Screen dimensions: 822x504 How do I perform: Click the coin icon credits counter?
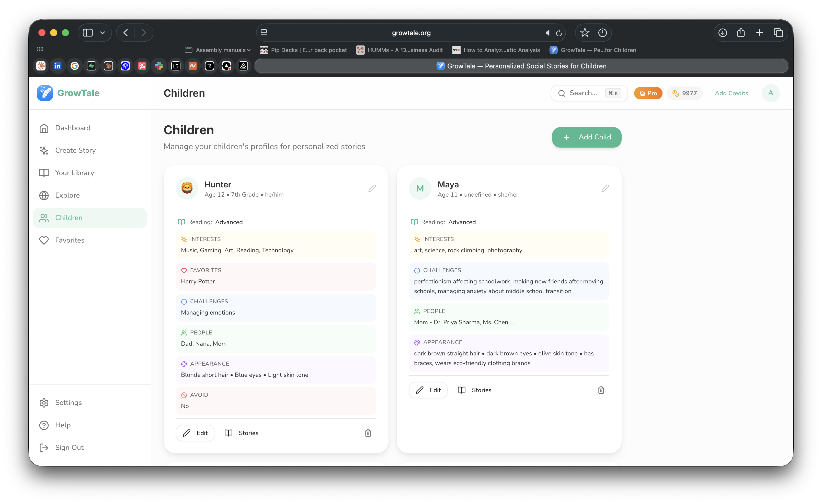[676, 93]
